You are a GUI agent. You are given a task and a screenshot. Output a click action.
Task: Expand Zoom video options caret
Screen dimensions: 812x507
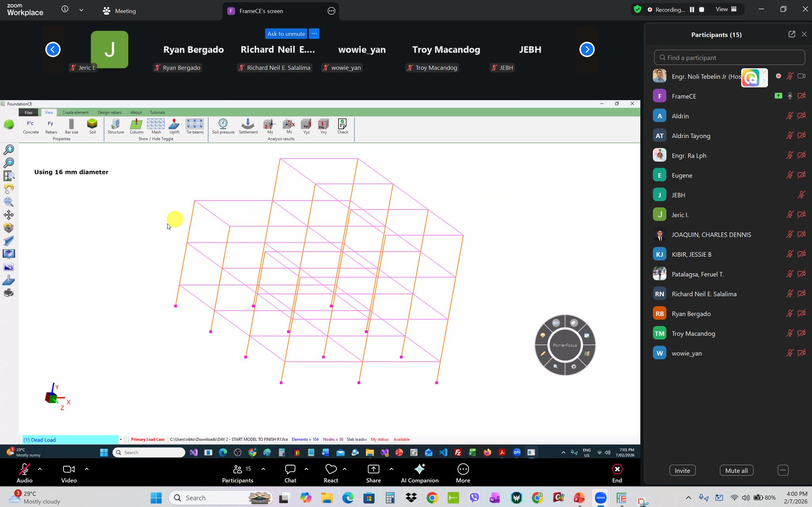[86, 469]
